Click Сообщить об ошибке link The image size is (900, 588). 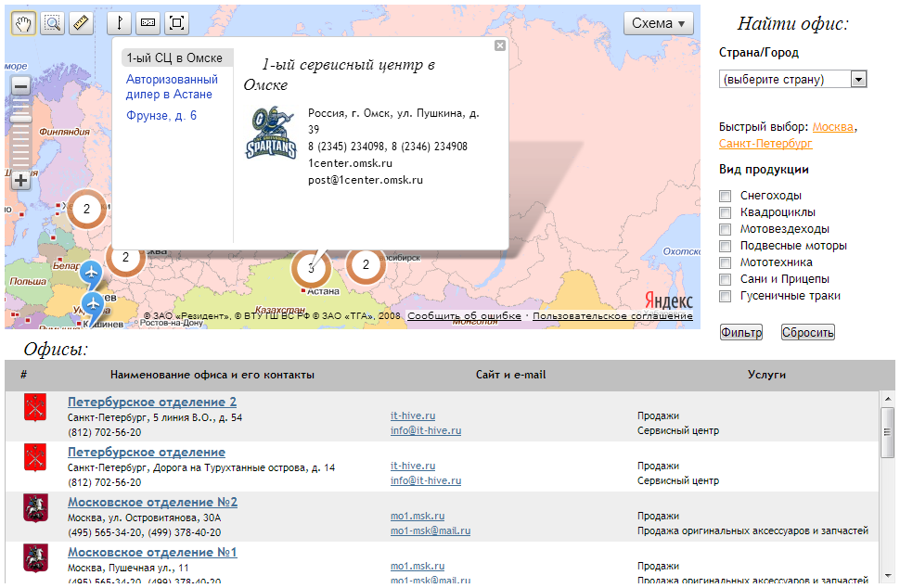(464, 316)
